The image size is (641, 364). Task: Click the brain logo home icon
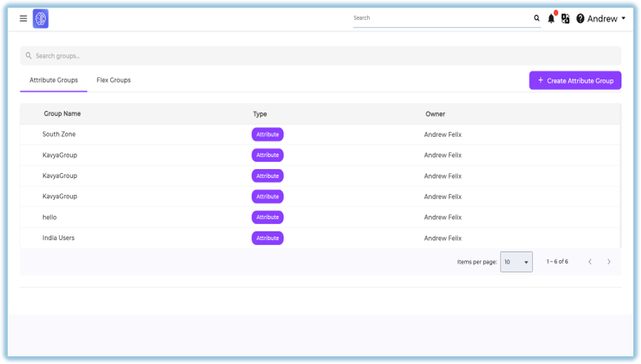tap(41, 18)
